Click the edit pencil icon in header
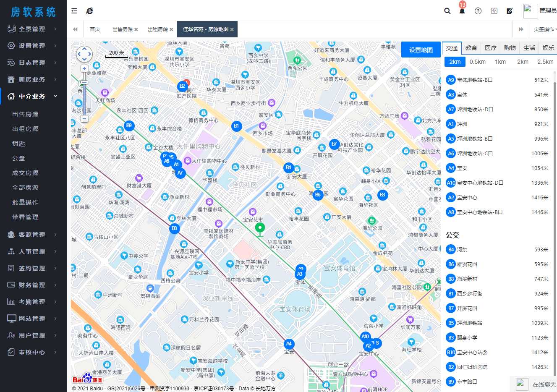 click(x=510, y=11)
